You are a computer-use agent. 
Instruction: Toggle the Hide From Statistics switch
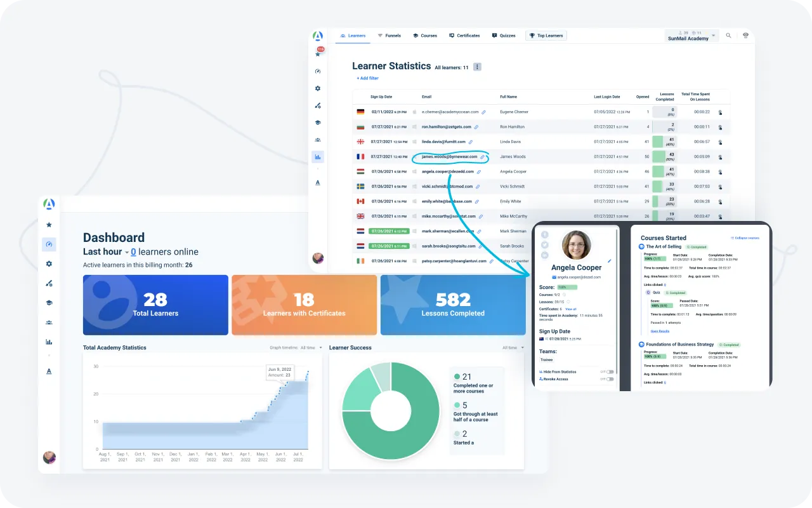click(x=610, y=371)
